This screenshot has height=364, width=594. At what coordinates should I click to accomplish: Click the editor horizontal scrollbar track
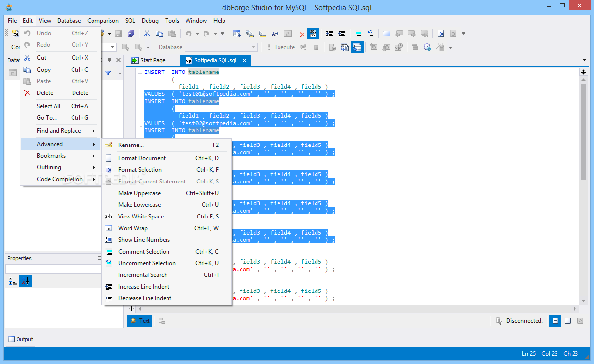click(x=358, y=309)
